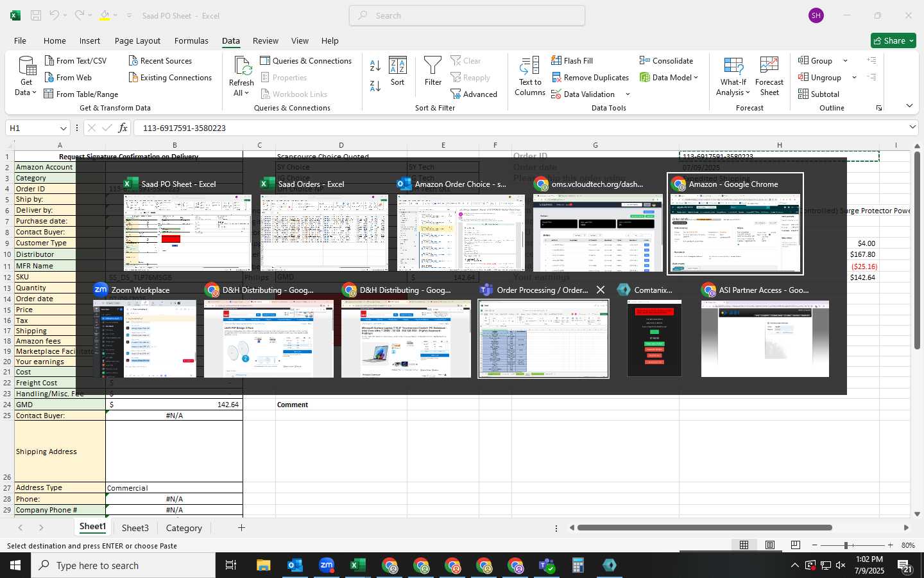Click From Table/Range icon
Viewport: 924px width, 578px height.
49,94
